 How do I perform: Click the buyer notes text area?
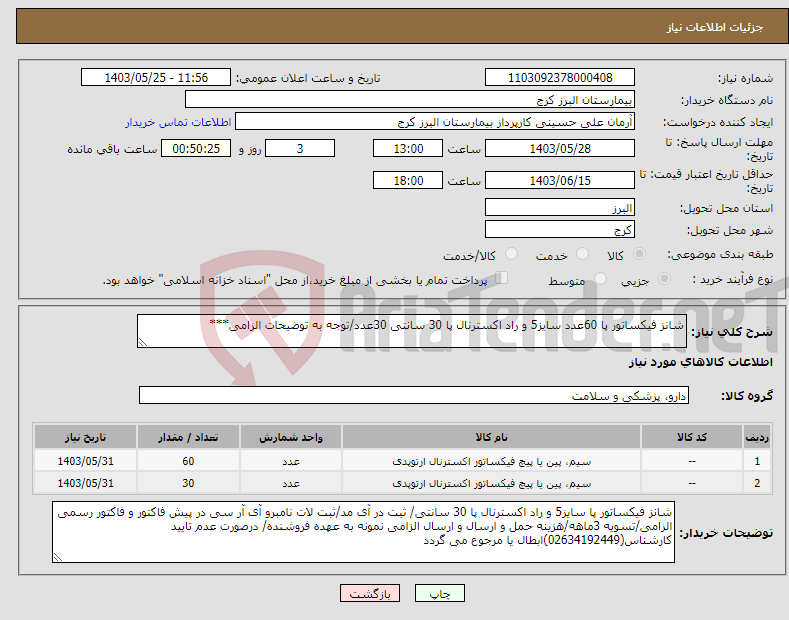tap(363, 532)
